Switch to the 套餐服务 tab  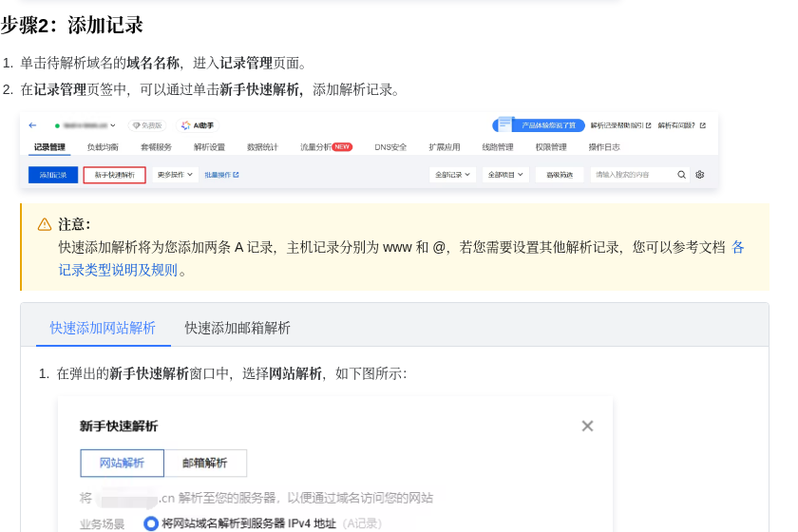(156, 147)
